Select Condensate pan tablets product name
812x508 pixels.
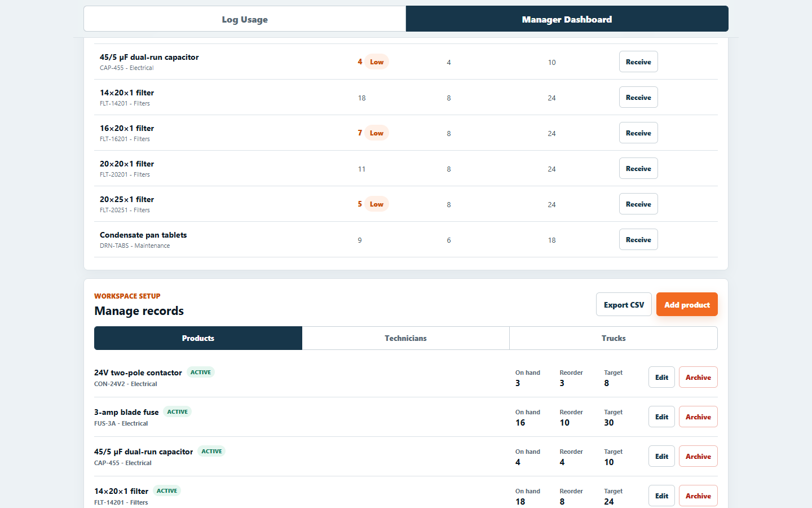[143, 235]
